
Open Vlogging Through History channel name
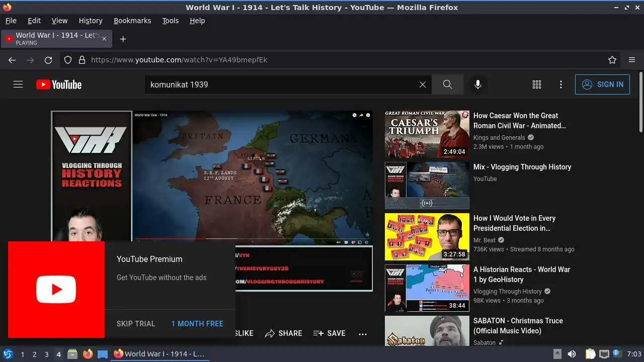coord(508,292)
